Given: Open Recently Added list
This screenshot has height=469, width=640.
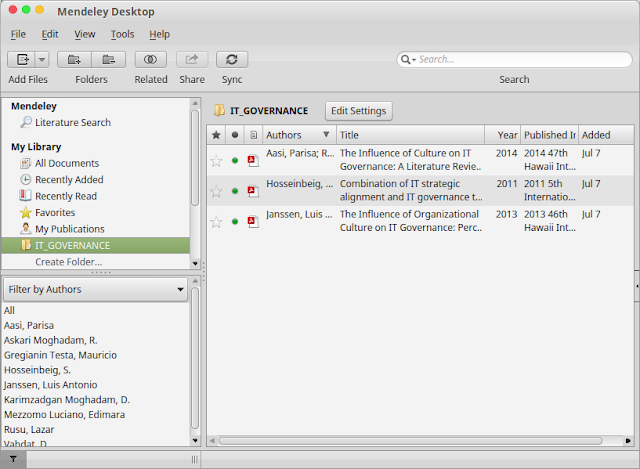Looking at the screenshot, I should coord(69,180).
